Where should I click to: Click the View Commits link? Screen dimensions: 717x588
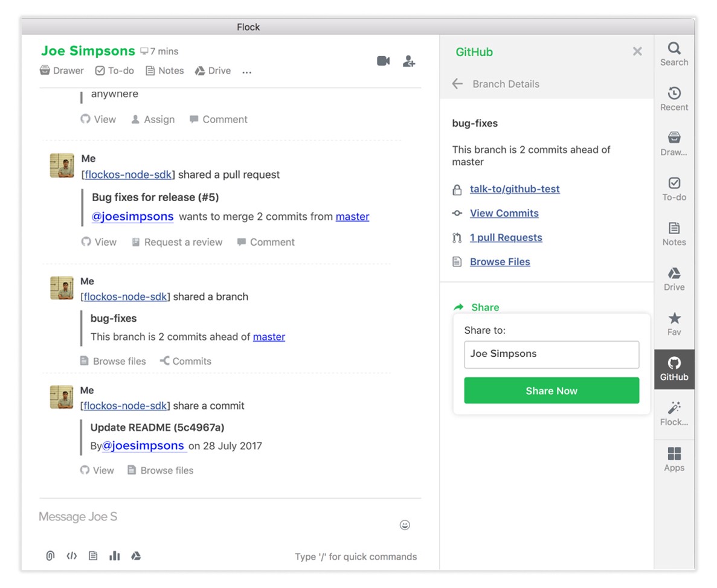point(504,213)
